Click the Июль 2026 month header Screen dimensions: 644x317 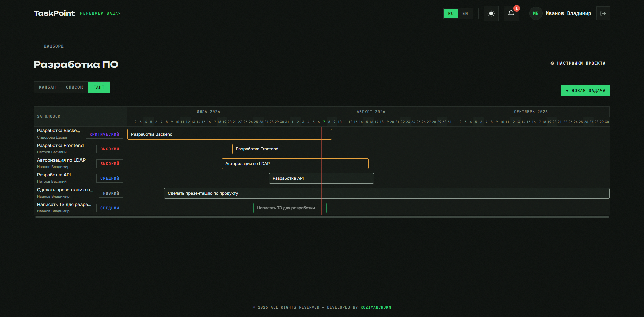[x=208, y=112]
